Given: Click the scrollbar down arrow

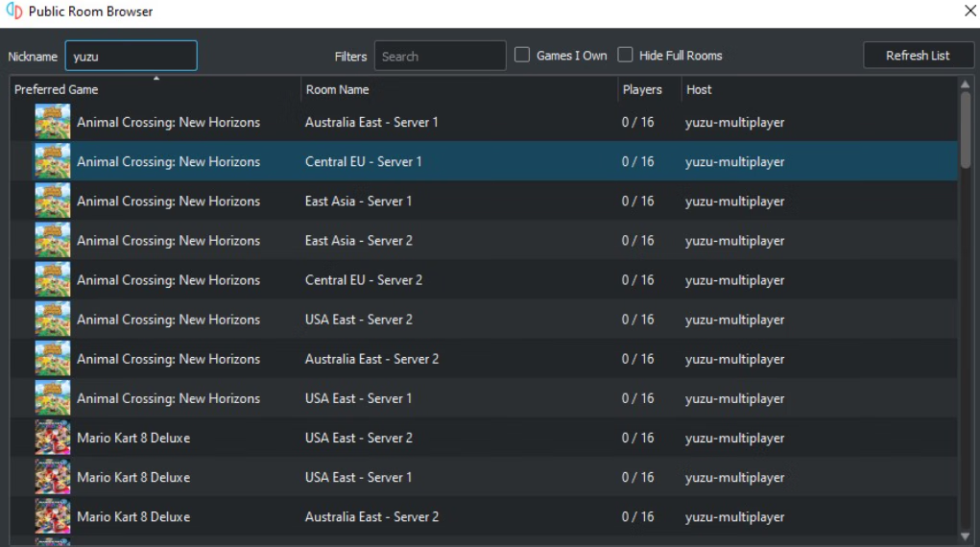Looking at the screenshot, I should [x=965, y=536].
